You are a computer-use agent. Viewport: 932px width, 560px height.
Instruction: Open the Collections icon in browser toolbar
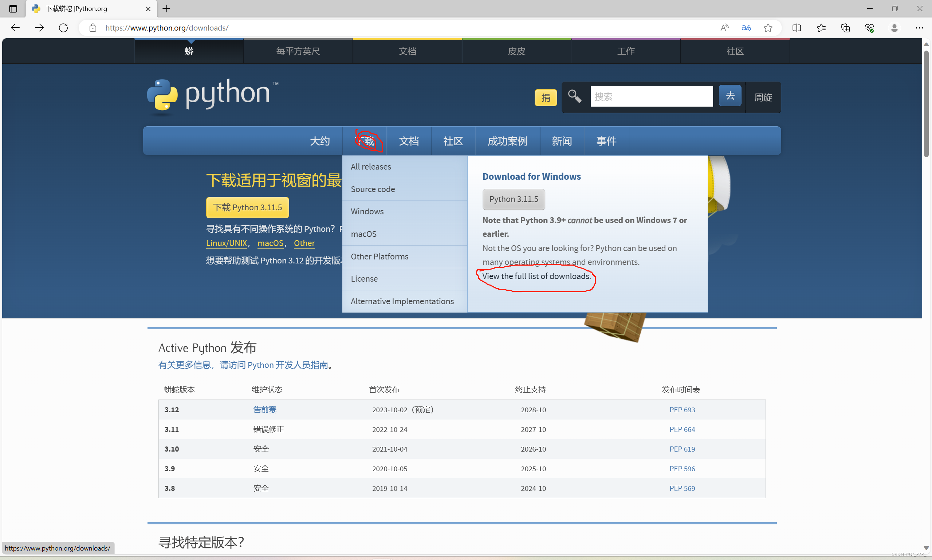(845, 28)
